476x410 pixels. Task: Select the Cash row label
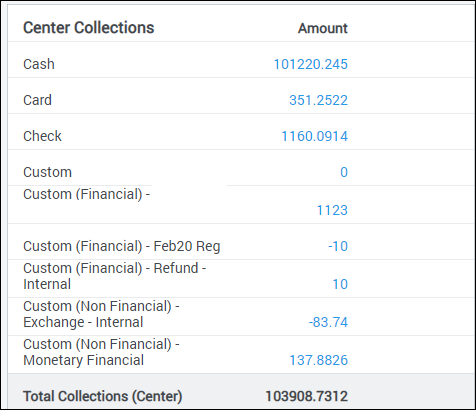pos(39,64)
